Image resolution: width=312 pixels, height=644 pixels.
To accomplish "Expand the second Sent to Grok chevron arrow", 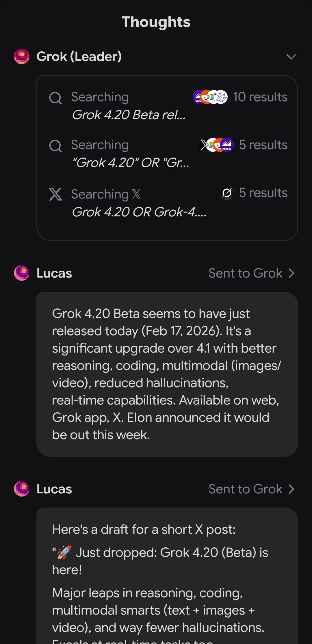I will (x=291, y=489).
